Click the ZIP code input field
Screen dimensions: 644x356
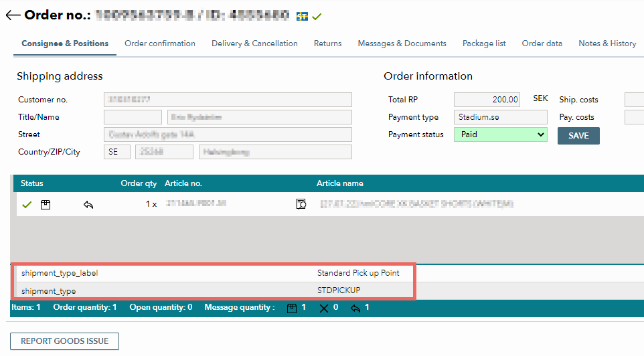(x=164, y=152)
